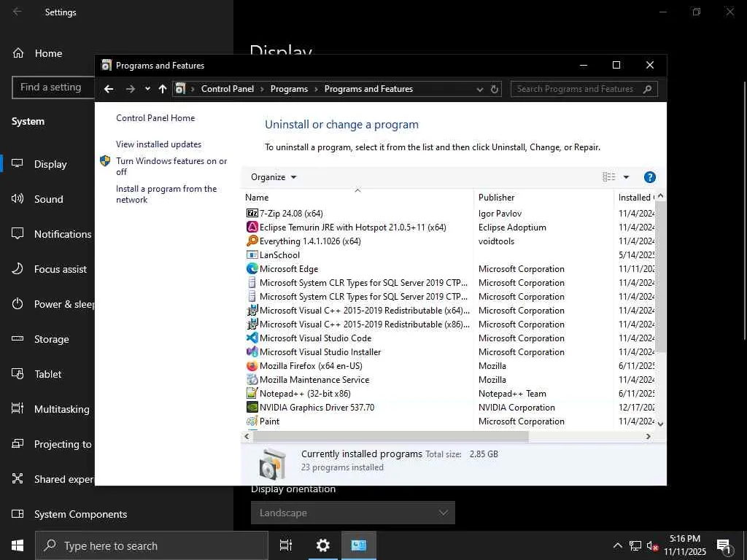
Task: Click the Notepad++ program icon
Action: [x=252, y=393]
